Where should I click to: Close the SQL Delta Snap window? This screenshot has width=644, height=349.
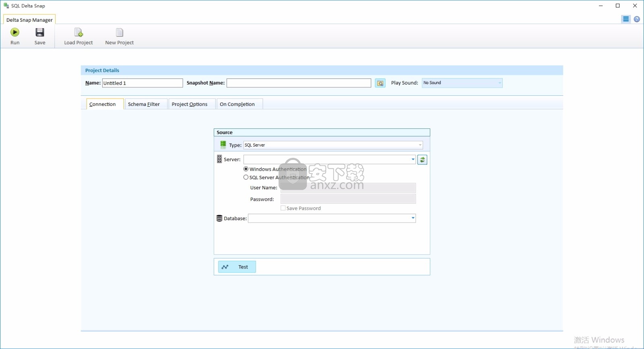coord(635,6)
